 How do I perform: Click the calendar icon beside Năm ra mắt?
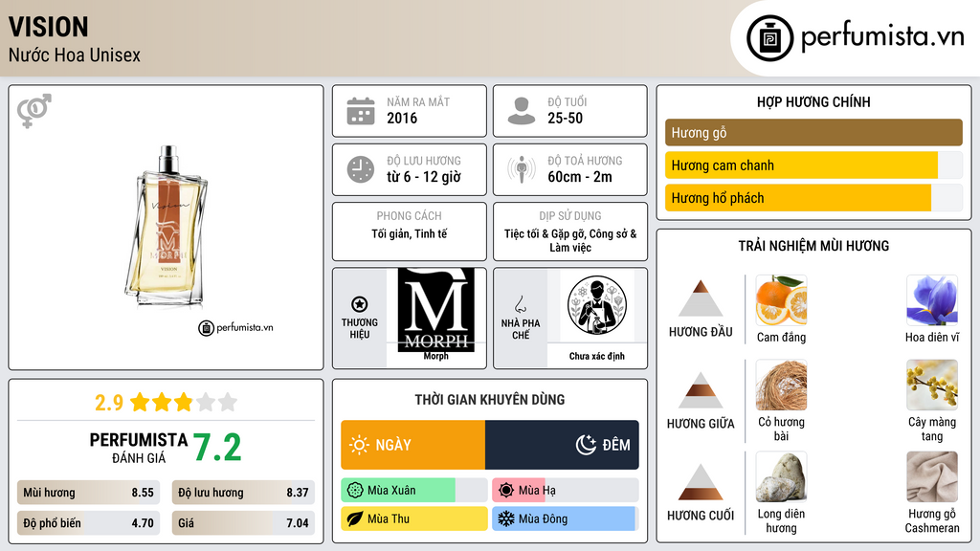click(x=361, y=111)
